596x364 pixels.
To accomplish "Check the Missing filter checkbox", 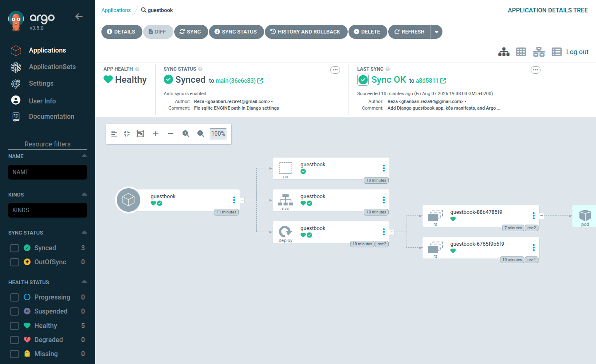I will (x=14, y=354).
